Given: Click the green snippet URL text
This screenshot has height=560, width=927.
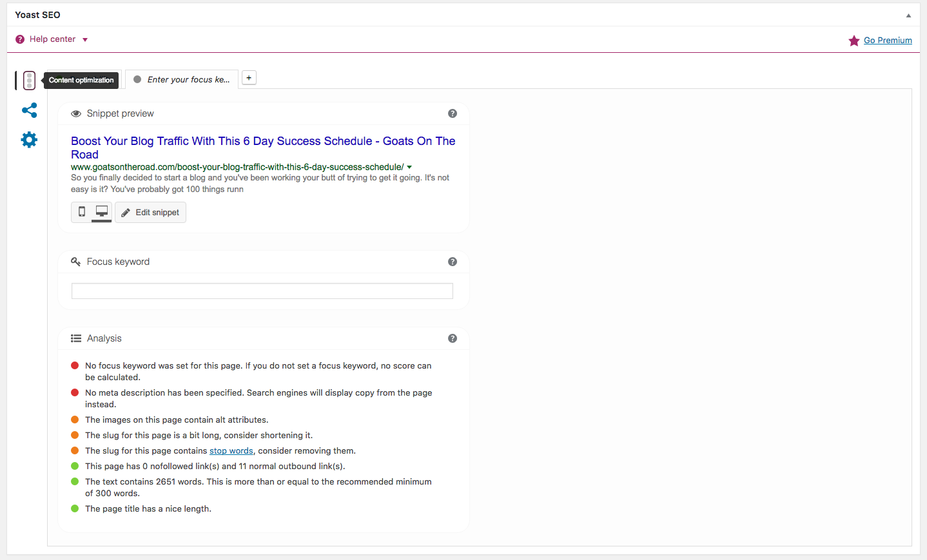Looking at the screenshot, I should point(237,167).
